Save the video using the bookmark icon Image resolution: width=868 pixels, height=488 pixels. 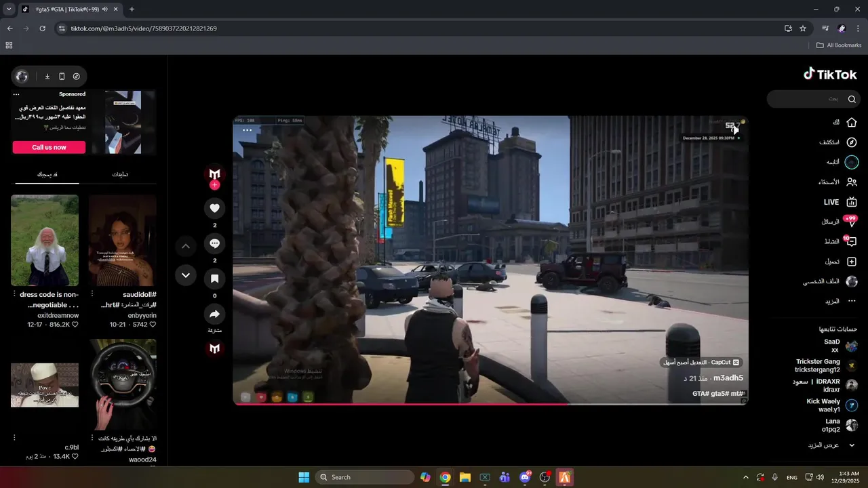(214, 279)
